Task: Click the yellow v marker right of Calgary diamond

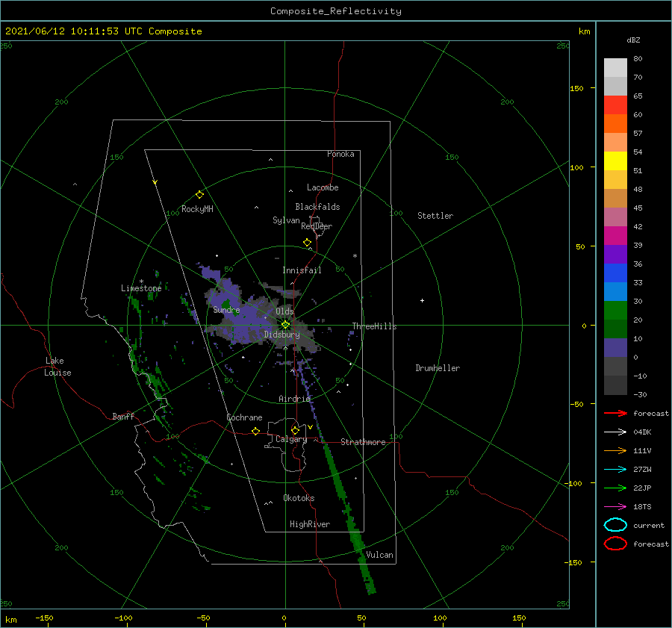Action: (310, 427)
